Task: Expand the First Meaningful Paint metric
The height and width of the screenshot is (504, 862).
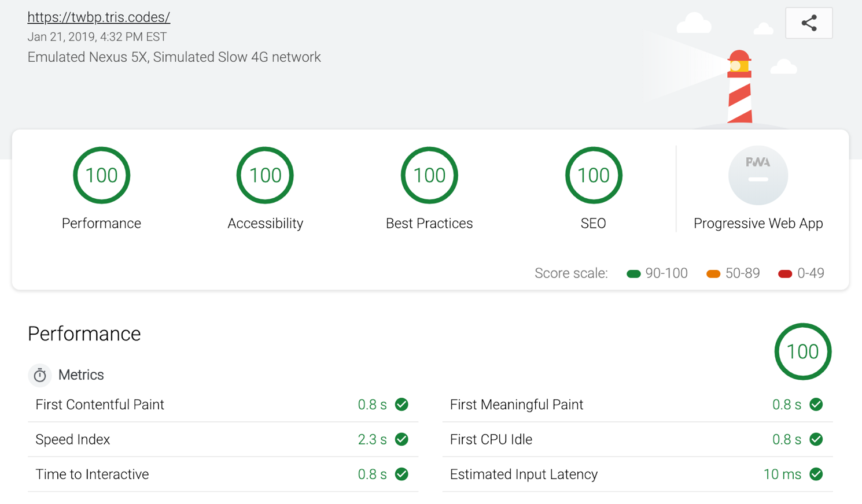Action: pos(516,405)
